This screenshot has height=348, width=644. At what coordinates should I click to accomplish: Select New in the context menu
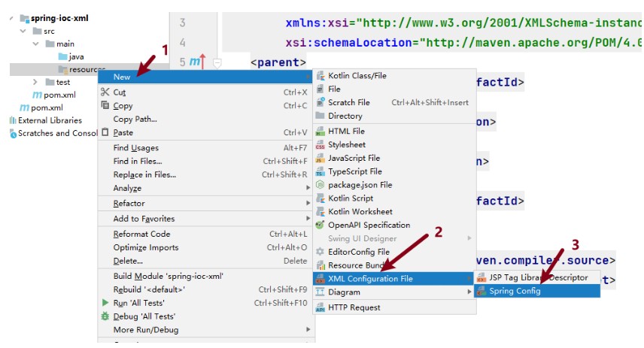[205, 77]
